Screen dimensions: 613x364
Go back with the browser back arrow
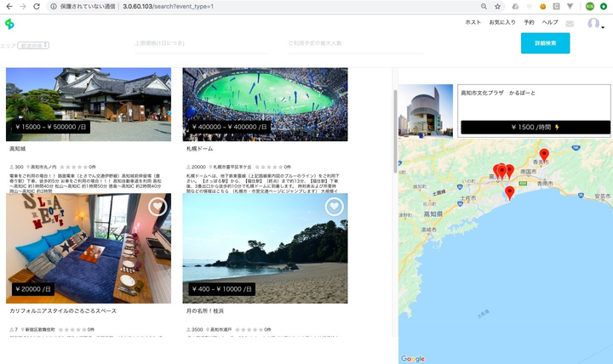pos(9,6)
